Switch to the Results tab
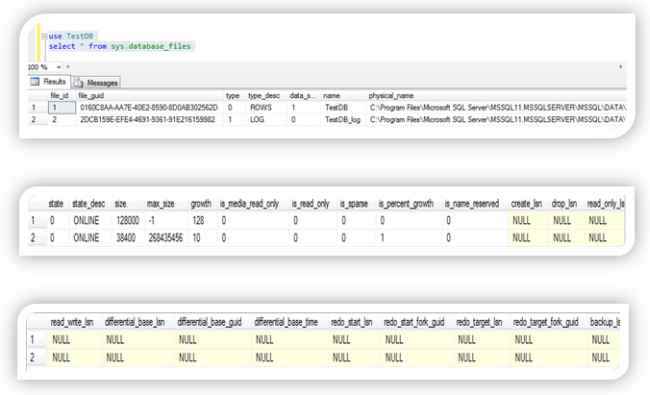 point(49,81)
